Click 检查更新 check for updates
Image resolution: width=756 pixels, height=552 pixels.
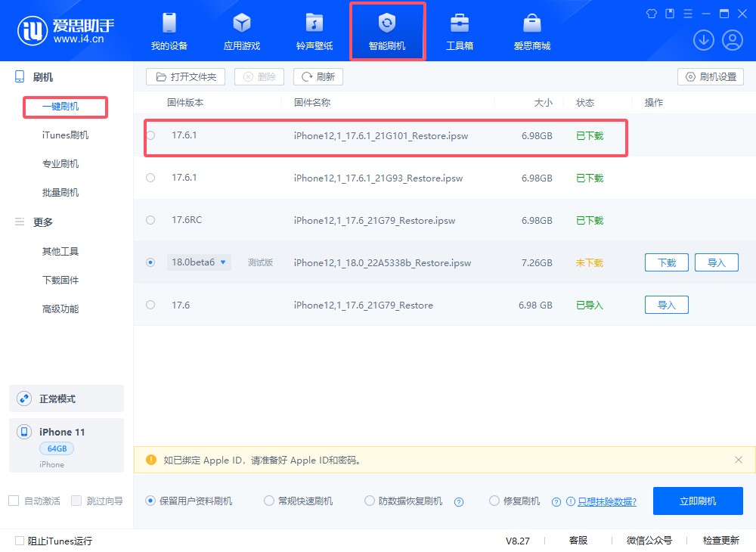point(720,541)
